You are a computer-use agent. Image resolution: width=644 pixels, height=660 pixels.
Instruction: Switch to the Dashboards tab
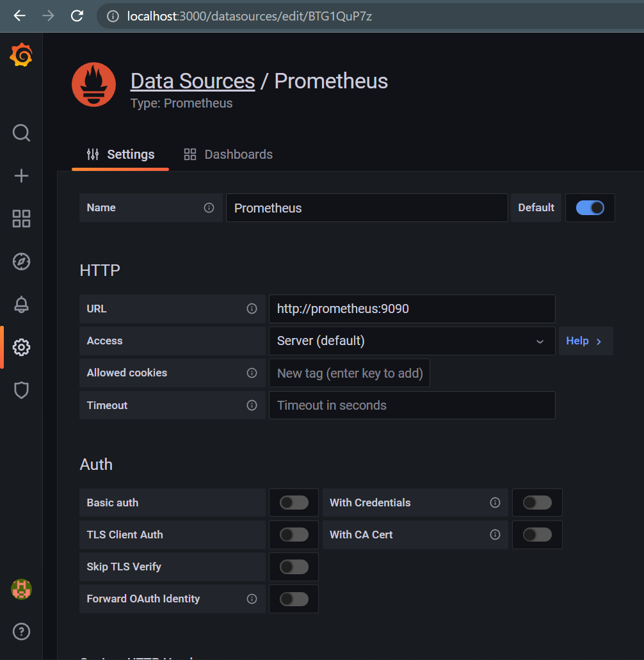coord(229,154)
